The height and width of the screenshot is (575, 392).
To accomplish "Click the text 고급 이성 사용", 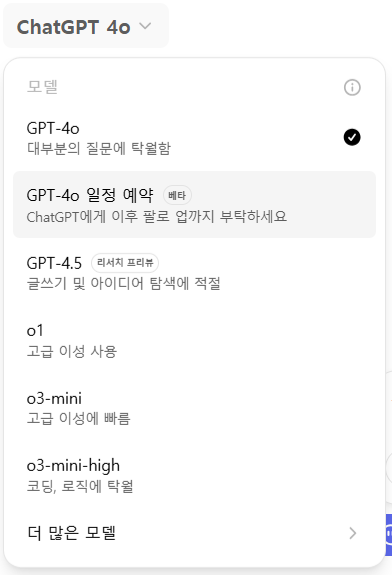I will (x=72, y=351).
